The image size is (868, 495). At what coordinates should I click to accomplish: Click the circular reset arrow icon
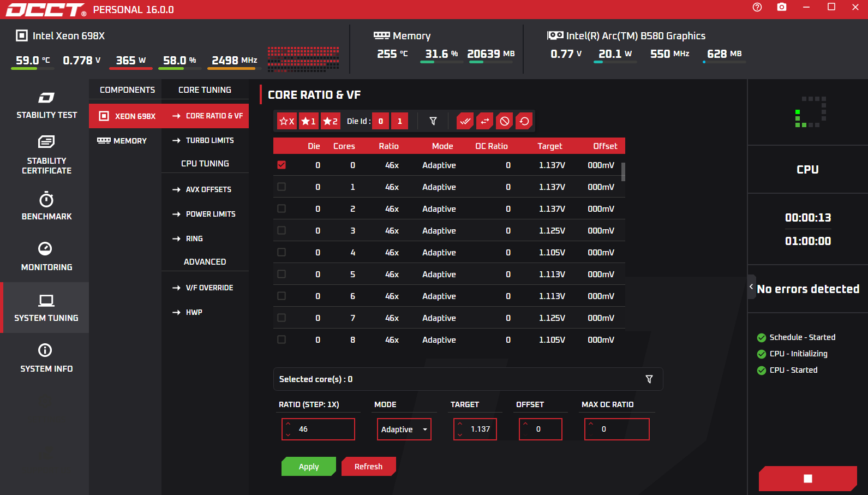[x=524, y=121]
